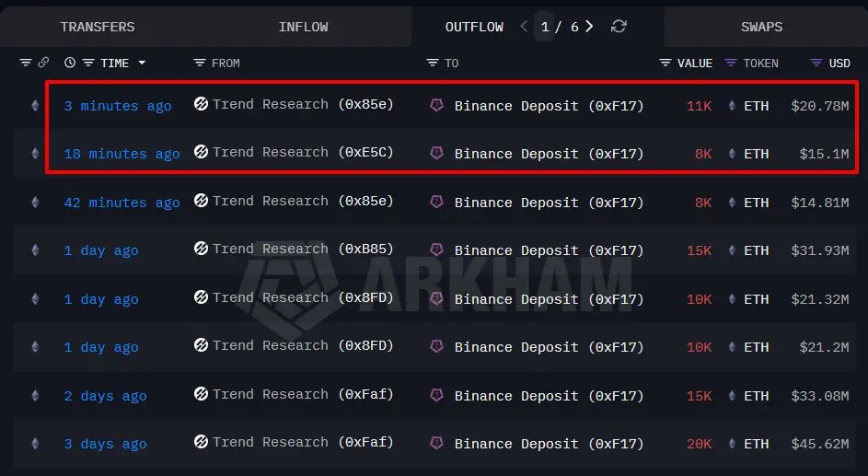Open the FROM column filter
Image resolution: width=868 pixels, height=476 pixels.
tap(200, 63)
